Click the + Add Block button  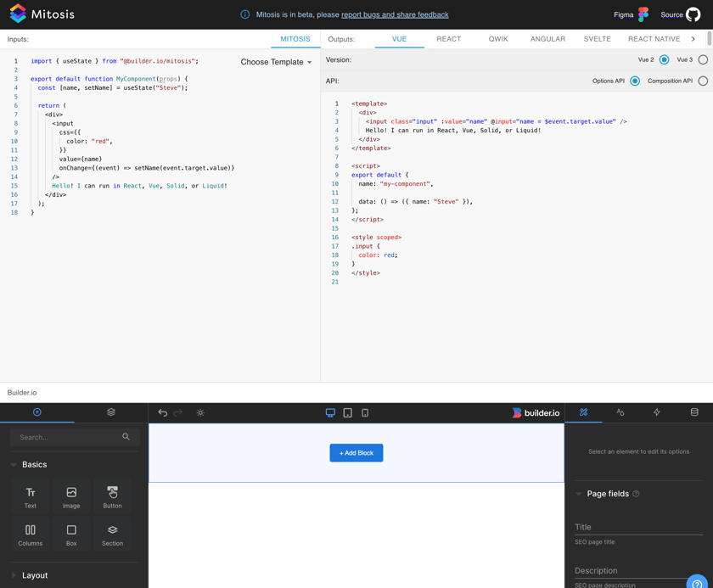click(356, 452)
